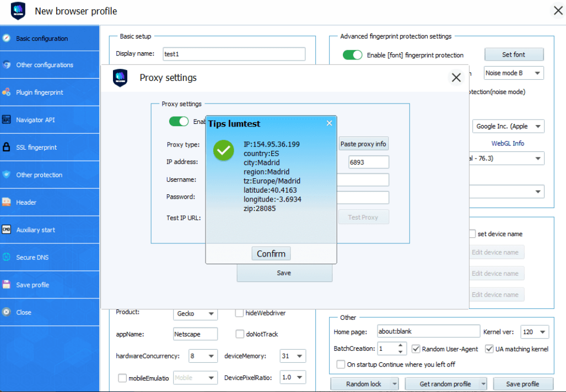
Task: Click the Plugin fingerprint icon
Action: coord(7,92)
